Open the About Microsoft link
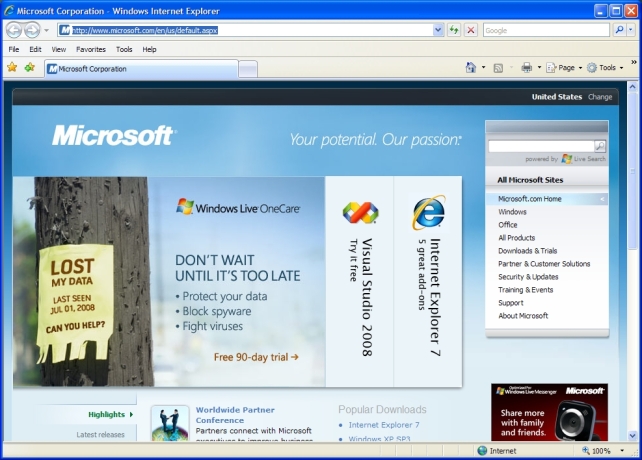Viewport: 642px width, 460px height. click(523, 316)
